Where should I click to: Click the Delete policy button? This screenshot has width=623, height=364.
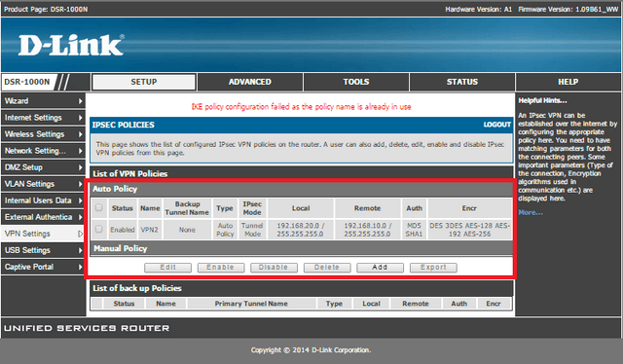coord(327,268)
